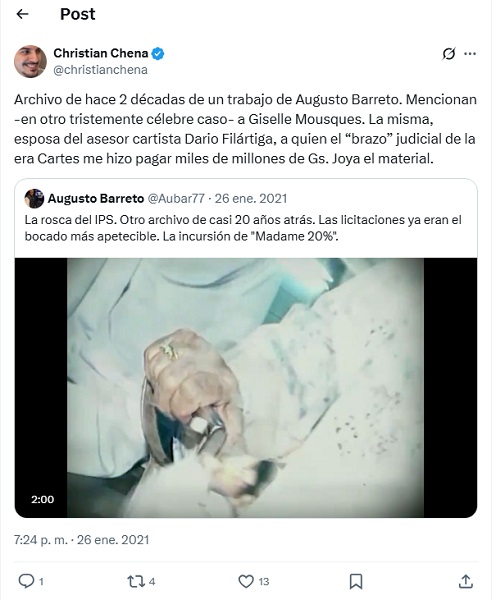The height and width of the screenshot is (600, 496).
Task: Like the post with the heart icon
Action: click(246, 582)
